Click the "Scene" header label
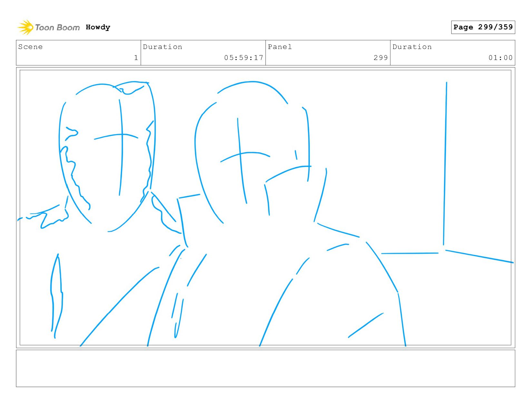This screenshot has height=411, width=532. click(31, 47)
